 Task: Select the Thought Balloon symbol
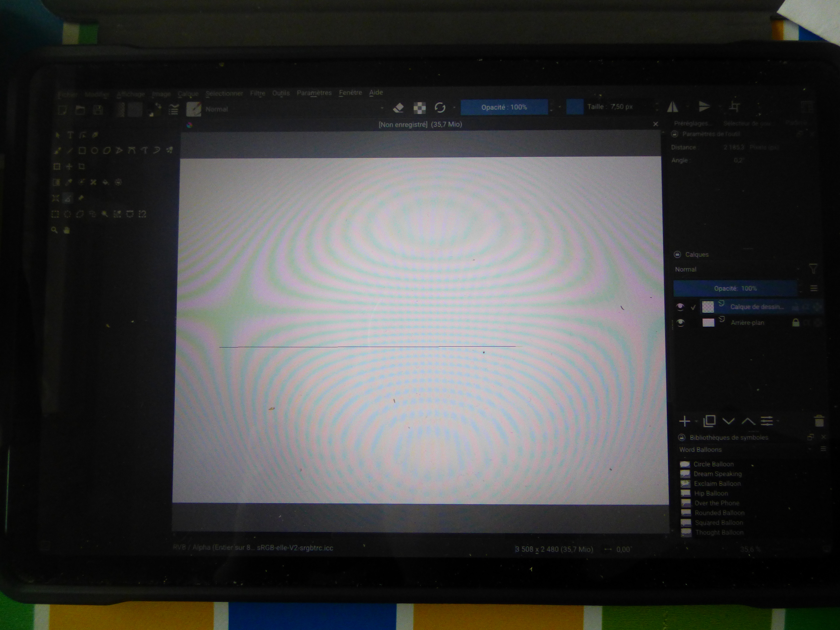719,533
